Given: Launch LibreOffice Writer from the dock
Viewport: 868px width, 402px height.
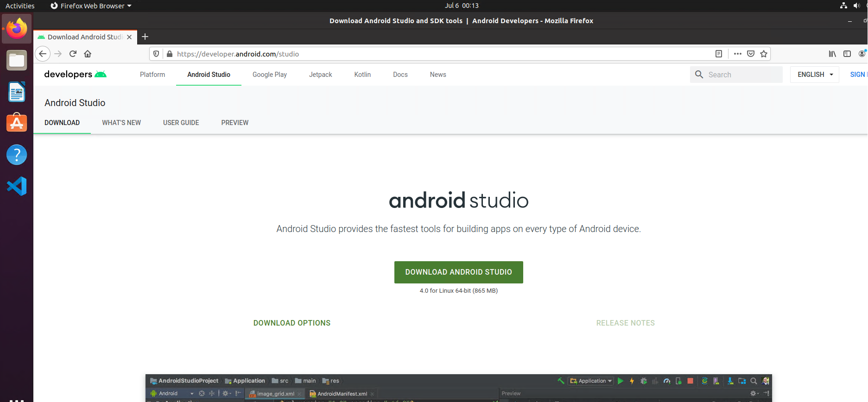Looking at the screenshot, I should [17, 92].
